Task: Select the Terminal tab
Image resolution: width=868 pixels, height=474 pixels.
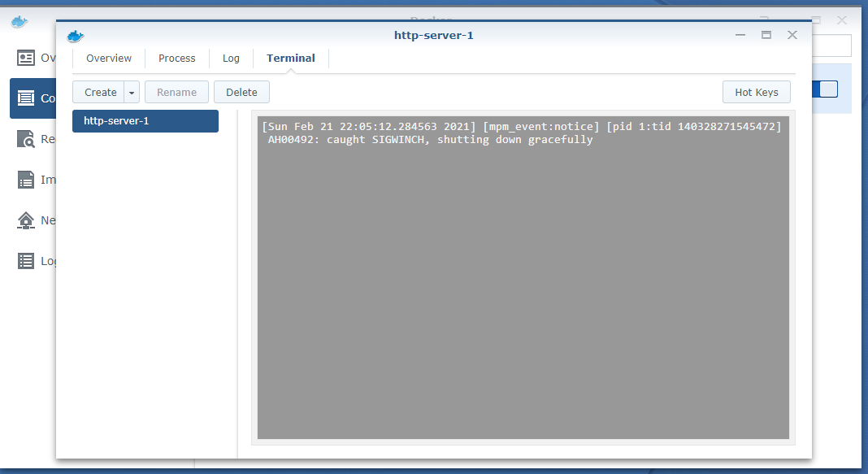Action: point(291,59)
